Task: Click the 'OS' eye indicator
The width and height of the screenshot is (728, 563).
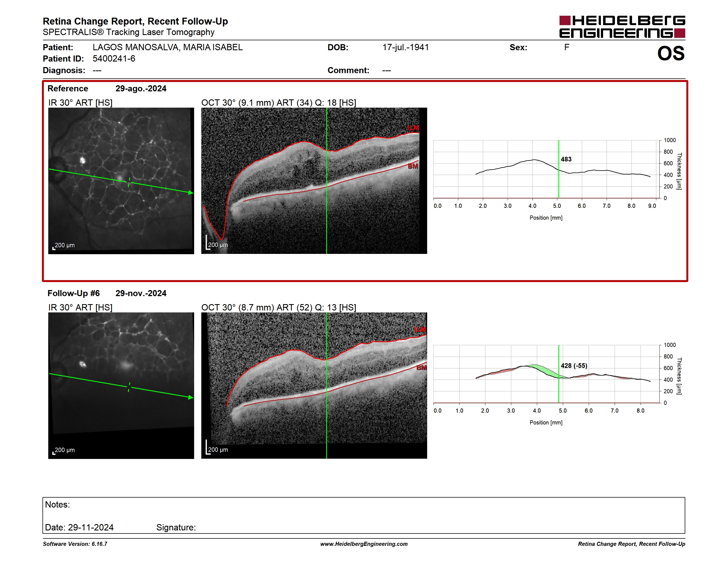Action: tap(671, 53)
